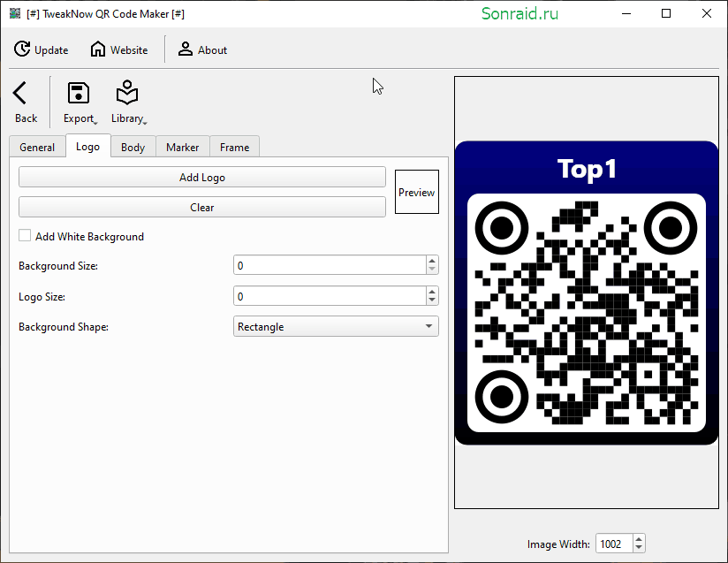Switch to the Body tab
This screenshot has width=728, height=563.
pyautogui.click(x=133, y=148)
